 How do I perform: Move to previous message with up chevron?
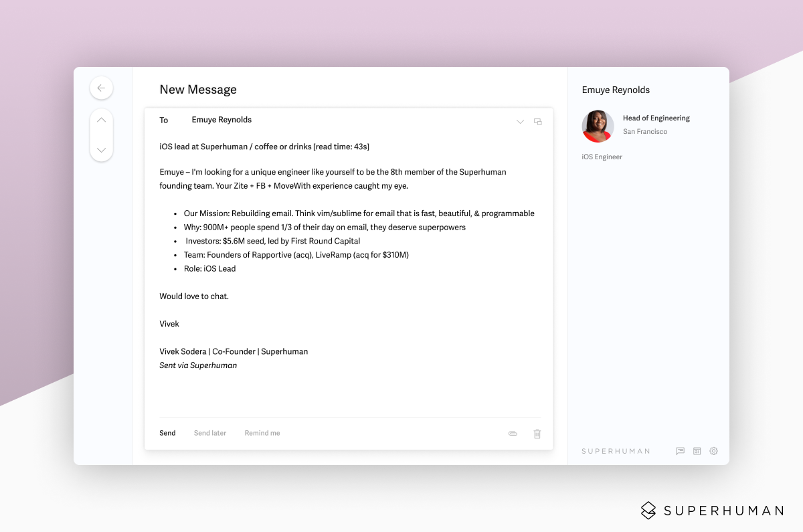pos(101,120)
